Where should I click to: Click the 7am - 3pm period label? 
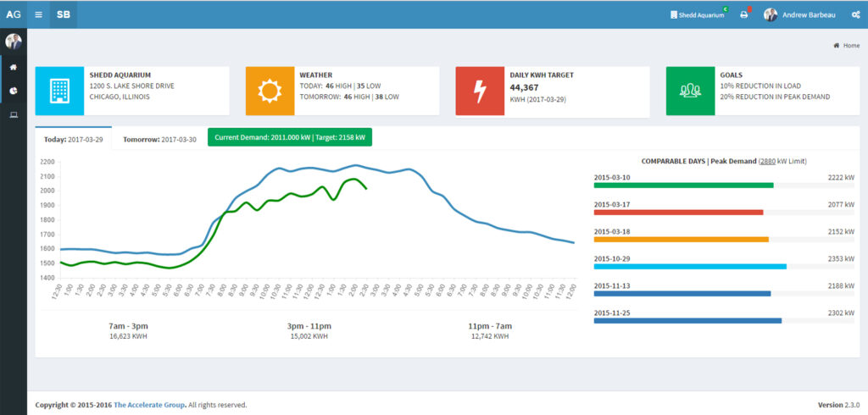tap(129, 326)
